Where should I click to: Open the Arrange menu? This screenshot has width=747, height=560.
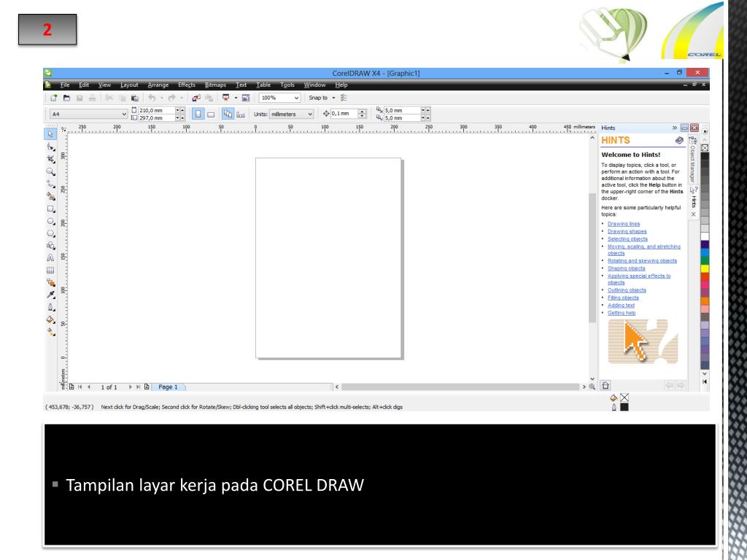(x=158, y=85)
